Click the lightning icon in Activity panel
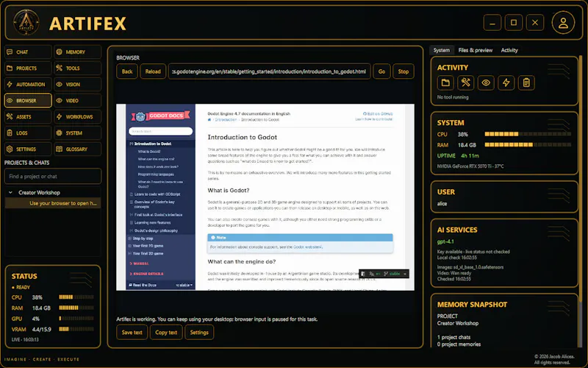The height and width of the screenshot is (368, 588). point(506,82)
